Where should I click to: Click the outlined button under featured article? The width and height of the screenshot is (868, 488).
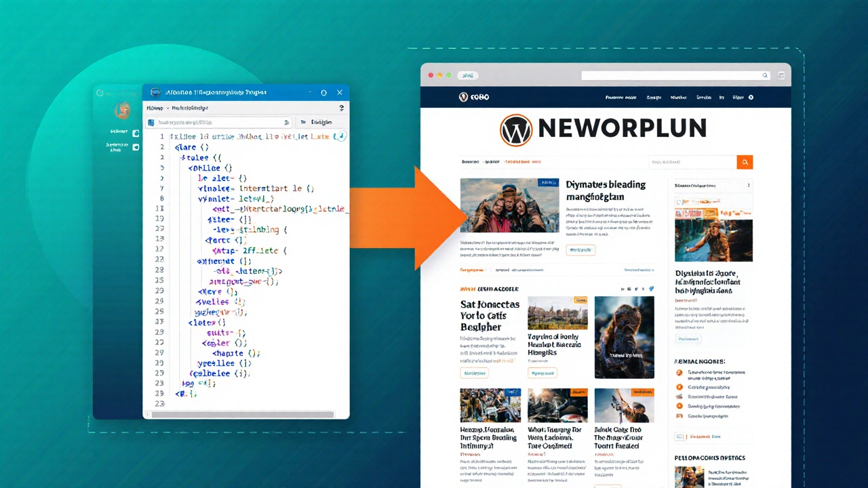pyautogui.click(x=580, y=249)
